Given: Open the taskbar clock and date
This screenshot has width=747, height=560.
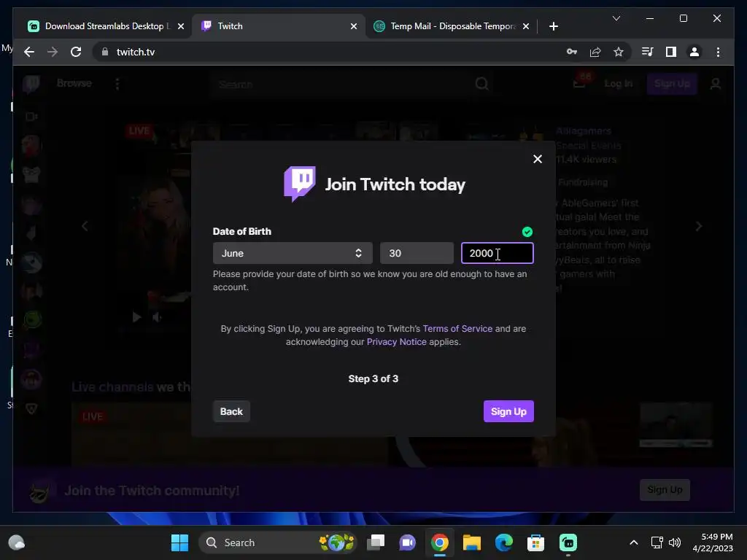Looking at the screenshot, I should coord(713,542).
